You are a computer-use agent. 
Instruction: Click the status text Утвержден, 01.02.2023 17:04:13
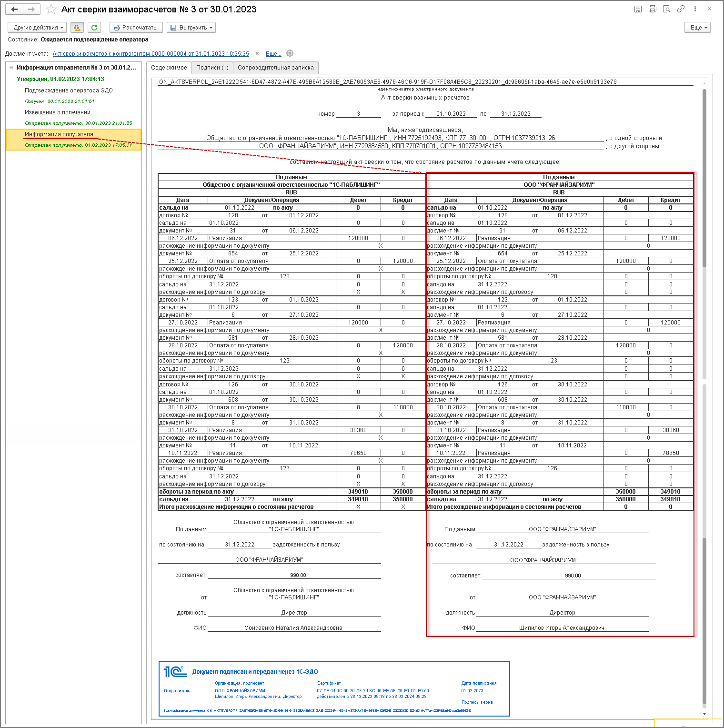point(60,79)
